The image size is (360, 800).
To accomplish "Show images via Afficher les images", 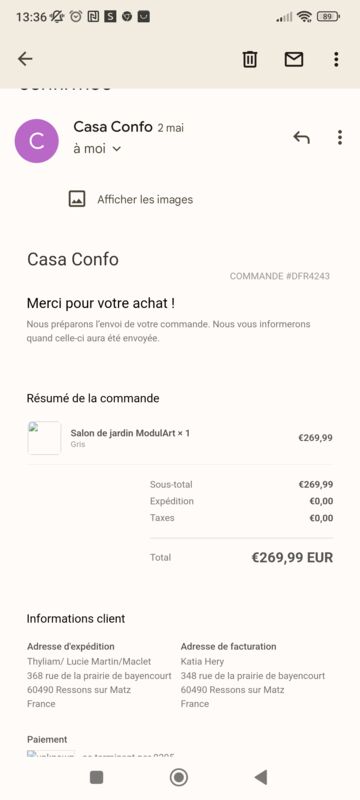I will (x=145, y=199).
